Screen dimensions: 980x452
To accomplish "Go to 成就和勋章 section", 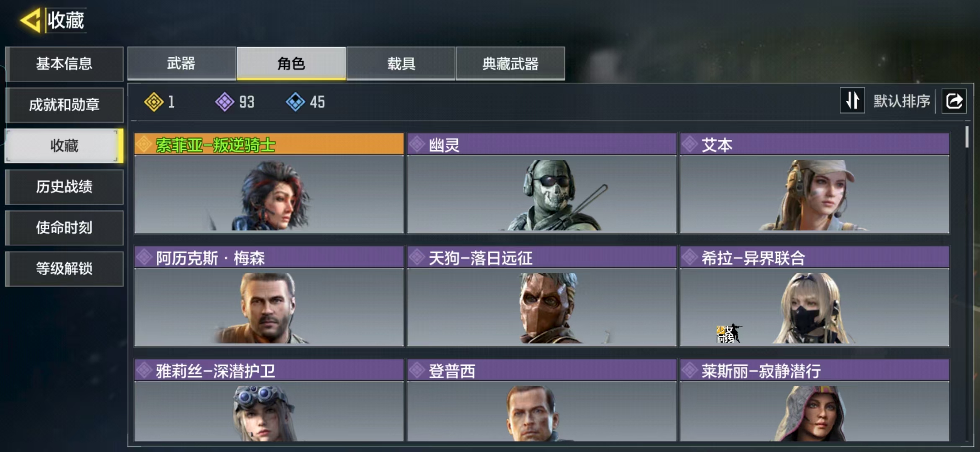I will 64,105.
